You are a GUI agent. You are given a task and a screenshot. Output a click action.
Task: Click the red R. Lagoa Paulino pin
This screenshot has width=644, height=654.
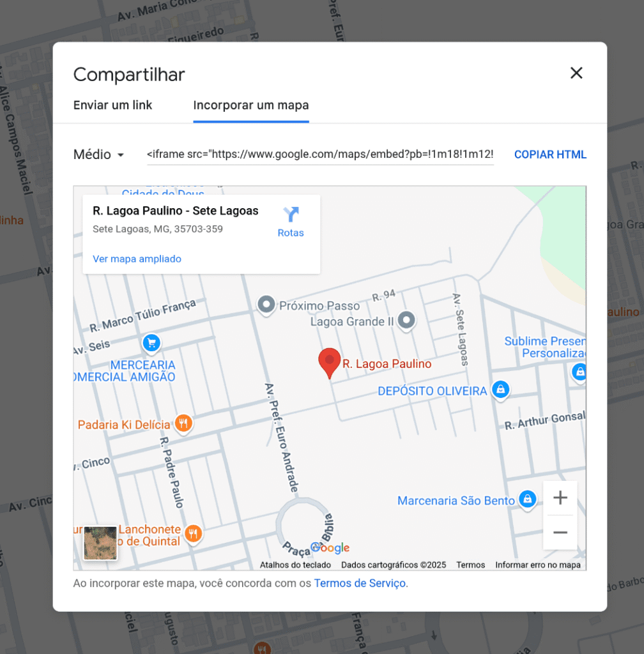pos(330,363)
